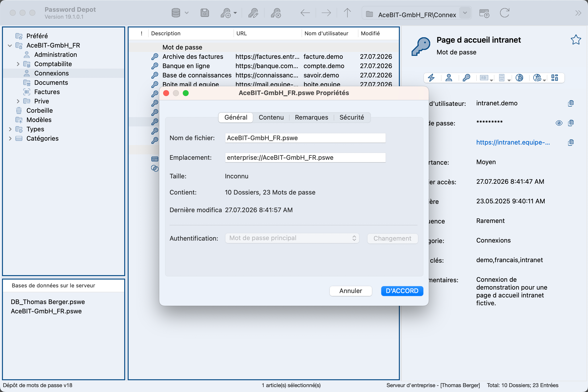Select the Préféré favorites node

tap(37, 36)
